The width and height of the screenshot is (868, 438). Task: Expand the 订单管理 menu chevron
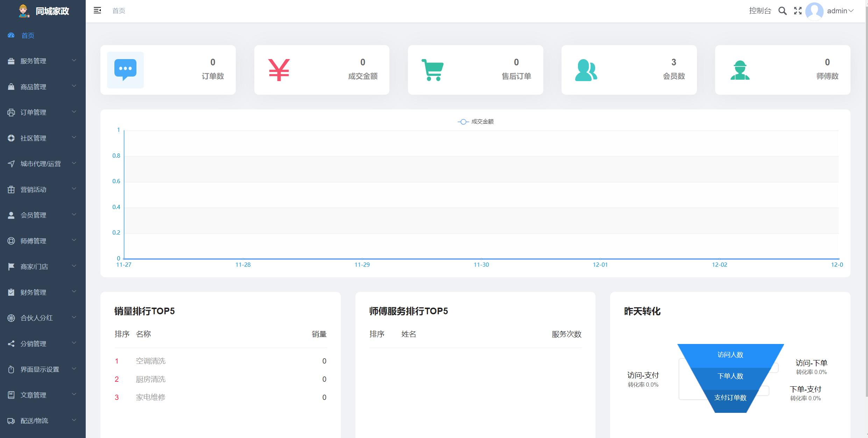coord(74,112)
